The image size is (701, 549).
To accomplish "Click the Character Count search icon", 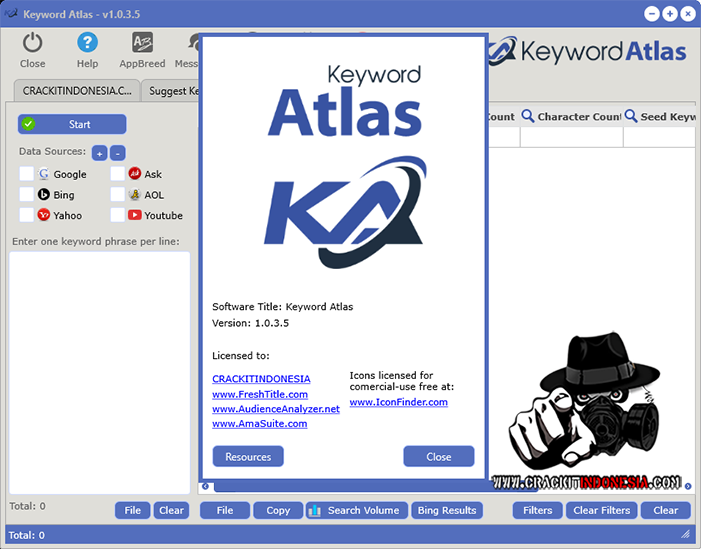I will click(528, 117).
